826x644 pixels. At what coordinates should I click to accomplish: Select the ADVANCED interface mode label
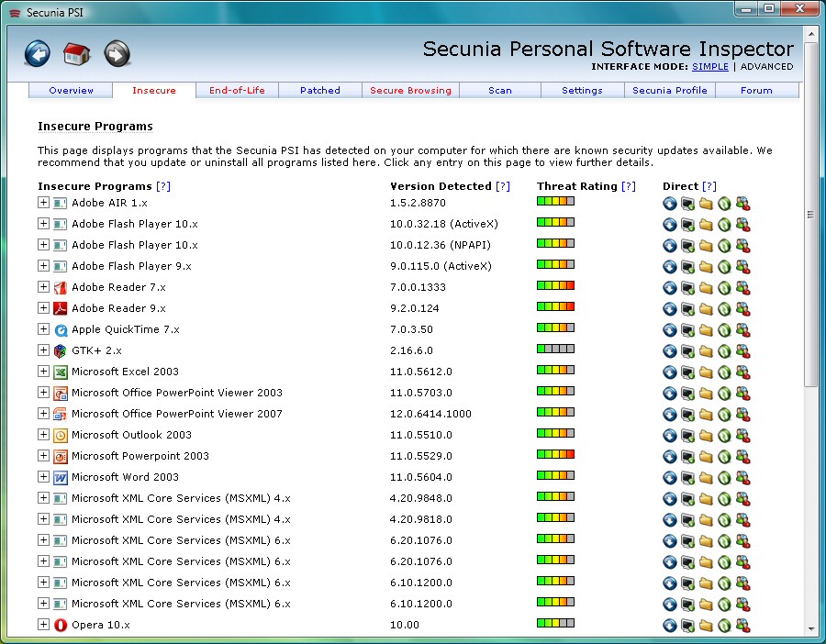(766, 67)
